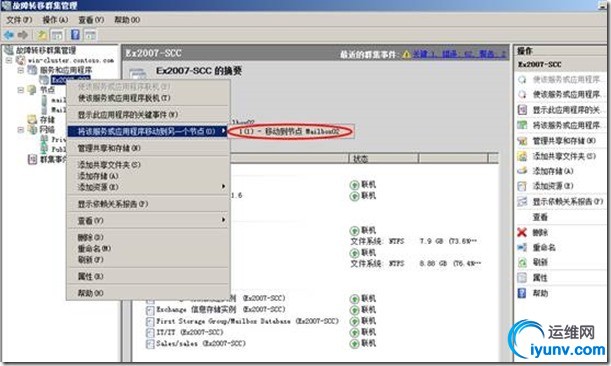The width and height of the screenshot is (611, 366).
Task: Expand 添加资源(R) submenu in context menu
Action: [x=148, y=187]
